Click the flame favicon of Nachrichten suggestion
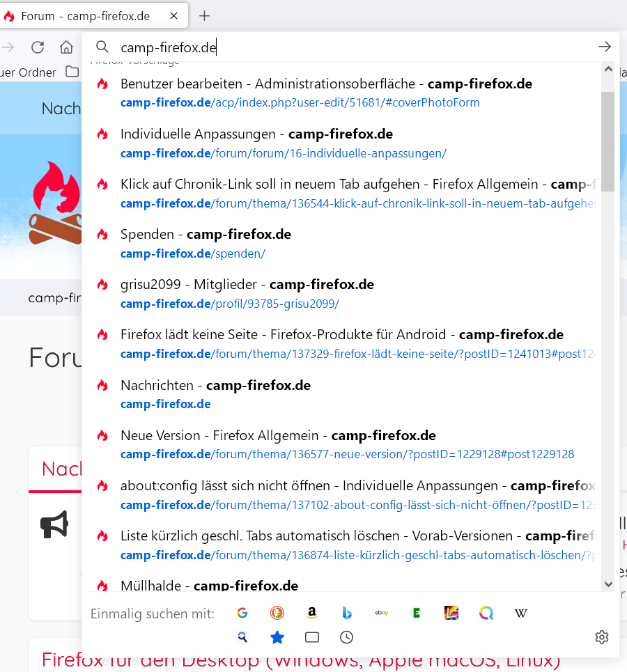The width and height of the screenshot is (627, 672). coord(102,385)
